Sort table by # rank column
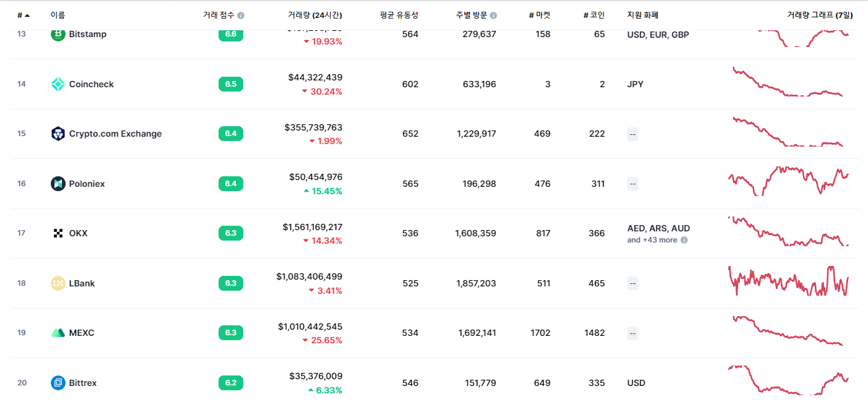868x407 pixels. tap(24, 15)
